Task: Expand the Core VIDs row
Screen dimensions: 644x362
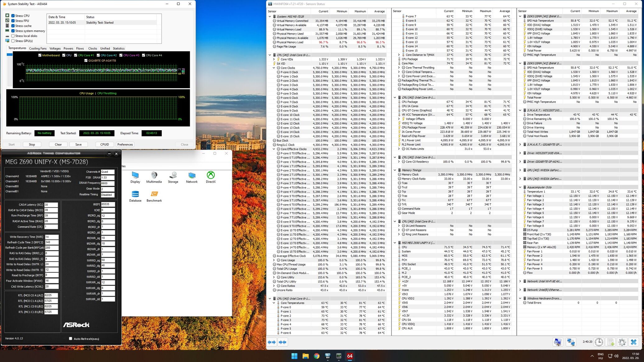Action: [x=274, y=59]
